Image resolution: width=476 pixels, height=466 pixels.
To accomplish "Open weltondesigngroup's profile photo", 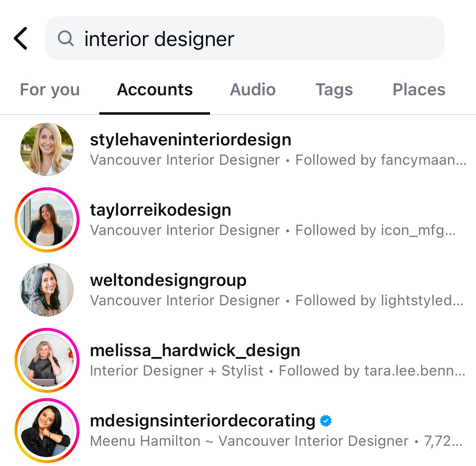I will tap(46, 290).
